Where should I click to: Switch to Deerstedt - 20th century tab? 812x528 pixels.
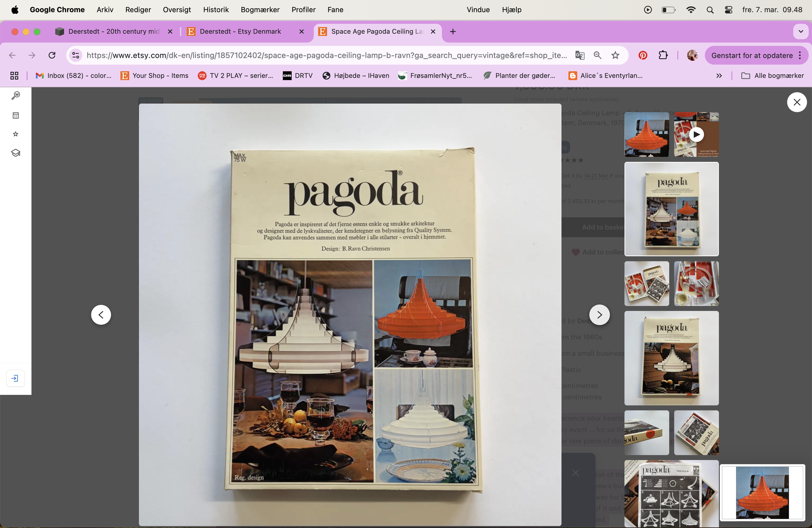pyautogui.click(x=114, y=31)
